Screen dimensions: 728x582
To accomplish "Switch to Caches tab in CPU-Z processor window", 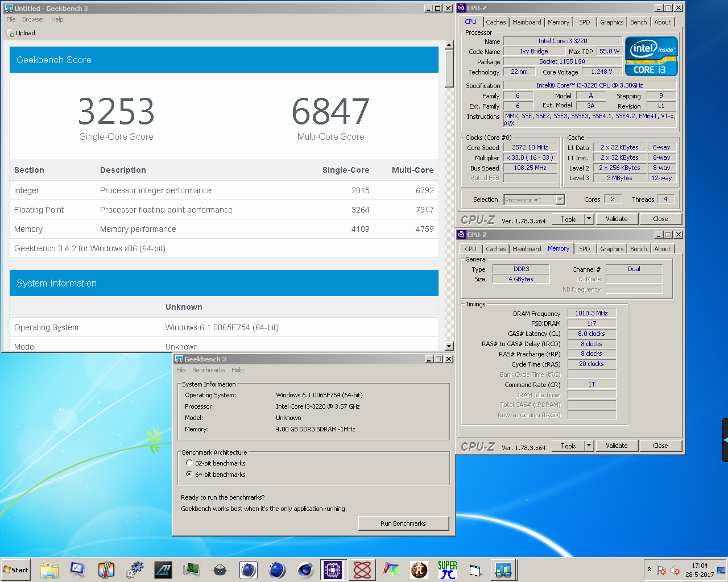I will point(495,22).
